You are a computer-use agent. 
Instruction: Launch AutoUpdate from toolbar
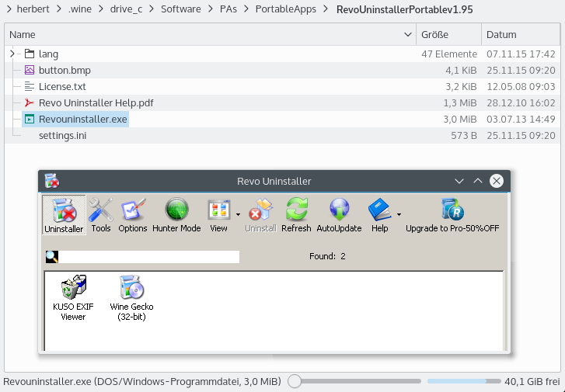point(339,214)
